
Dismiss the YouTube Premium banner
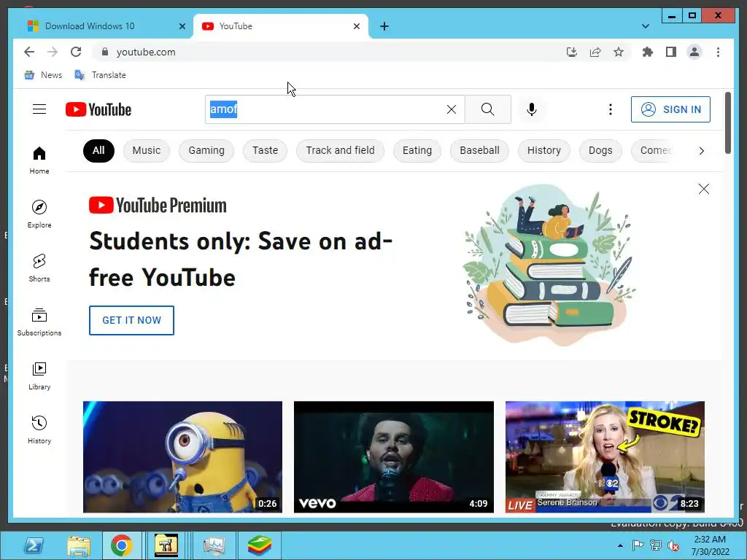(x=704, y=189)
